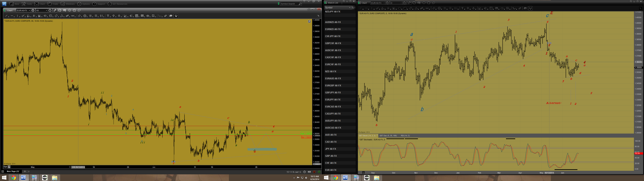Tick the checkbox beside New Page tab

point(3,171)
